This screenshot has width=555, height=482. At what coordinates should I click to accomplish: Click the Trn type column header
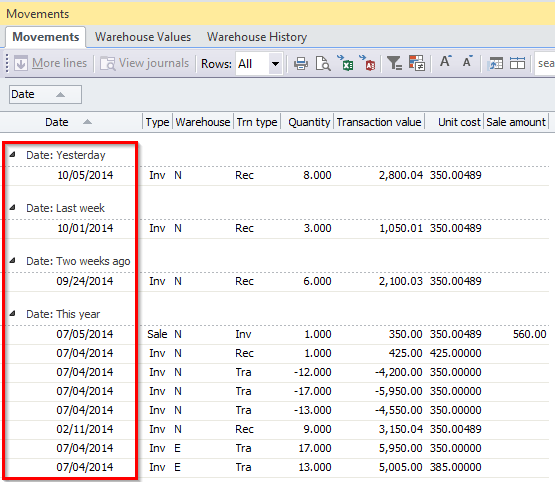pos(257,122)
